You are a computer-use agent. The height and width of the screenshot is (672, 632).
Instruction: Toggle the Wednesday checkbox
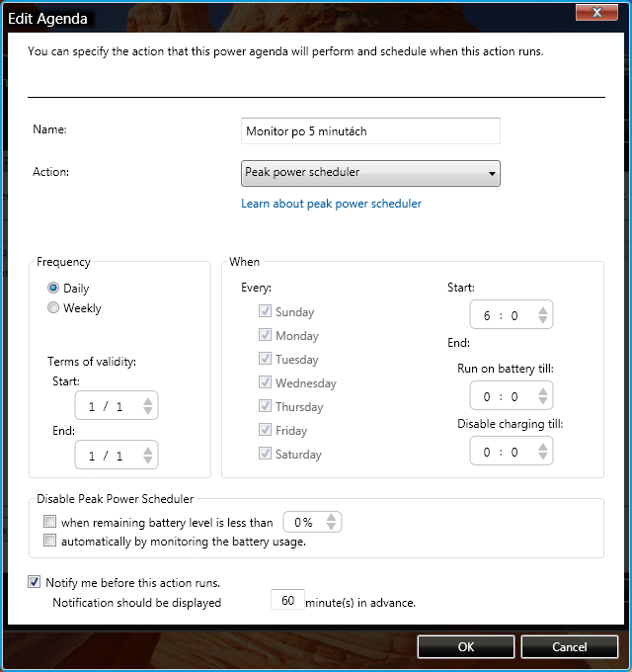[x=264, y=382]
